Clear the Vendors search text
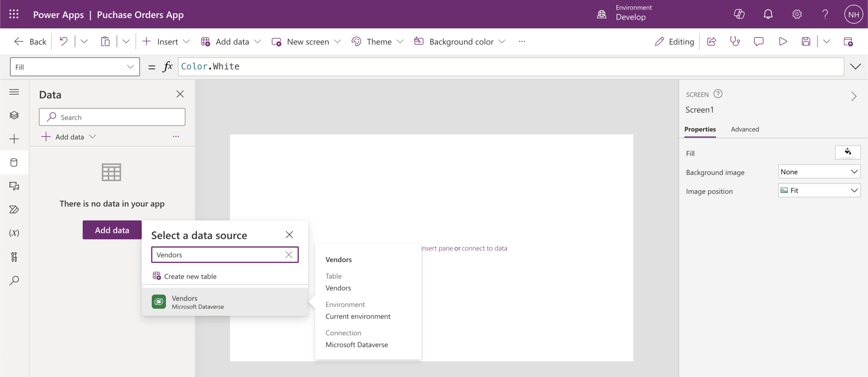 click(x=289, y=255)
